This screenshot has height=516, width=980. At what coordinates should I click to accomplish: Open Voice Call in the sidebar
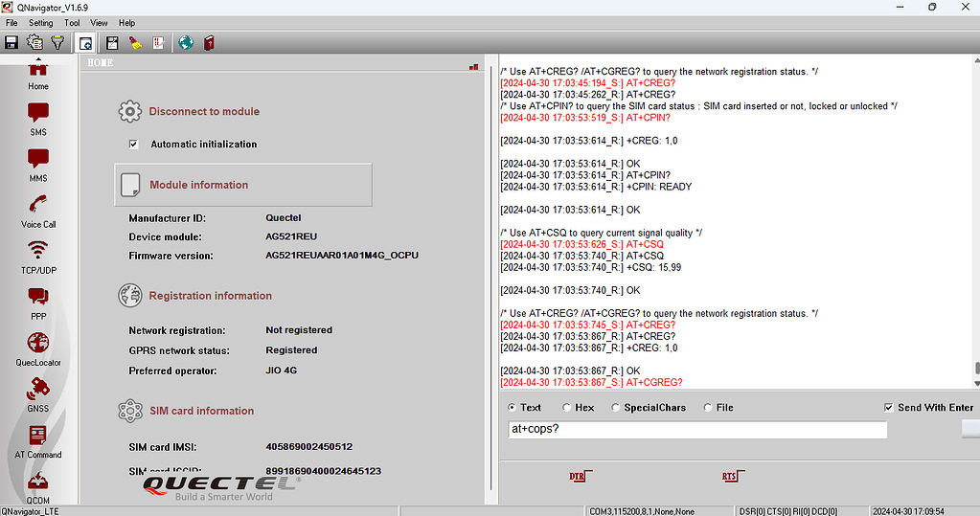(38, 212)
